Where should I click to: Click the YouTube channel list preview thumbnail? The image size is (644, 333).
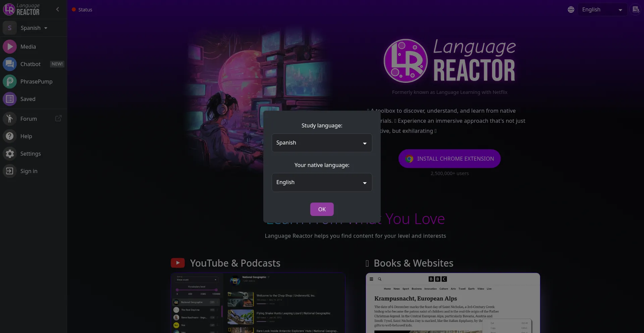click(x=258, y=303)
